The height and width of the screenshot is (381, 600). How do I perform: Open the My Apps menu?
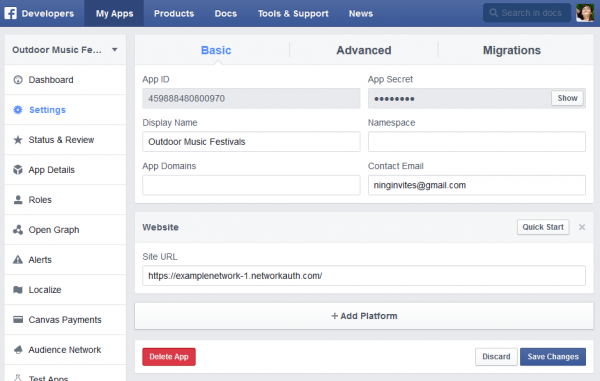point(114,13)
